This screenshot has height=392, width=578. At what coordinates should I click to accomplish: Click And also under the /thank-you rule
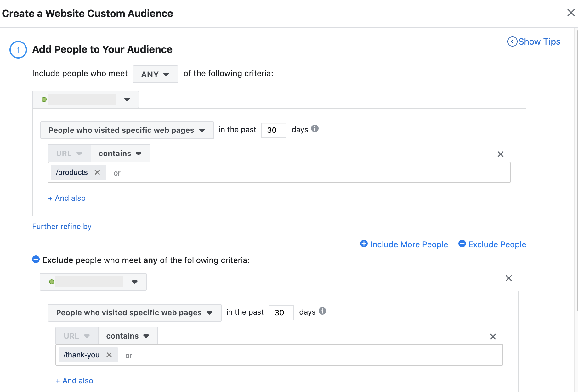[74, 380]
